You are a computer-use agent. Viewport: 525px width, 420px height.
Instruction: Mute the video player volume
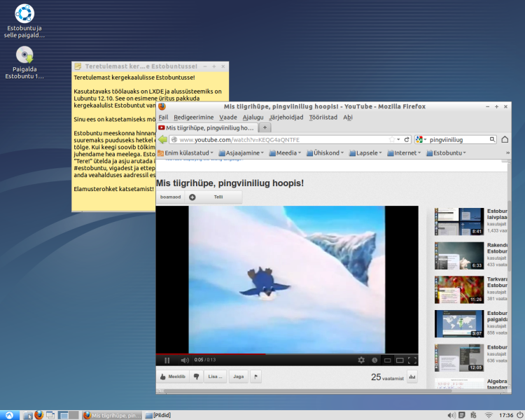185,360
